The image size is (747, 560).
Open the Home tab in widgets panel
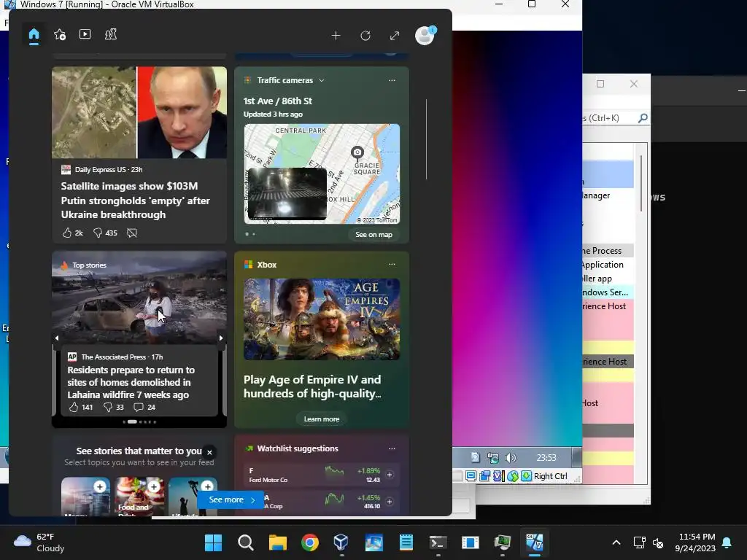[34, 35]
